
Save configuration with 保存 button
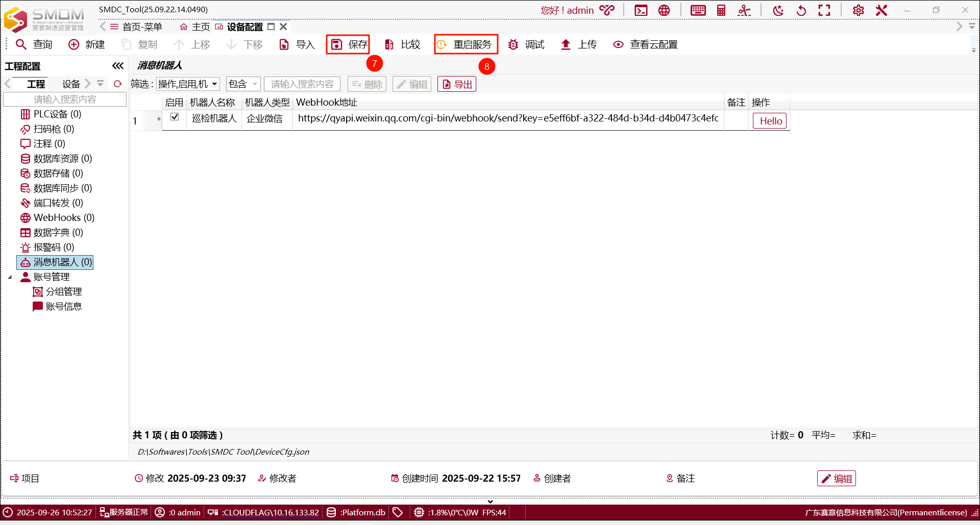pos(349,44)
